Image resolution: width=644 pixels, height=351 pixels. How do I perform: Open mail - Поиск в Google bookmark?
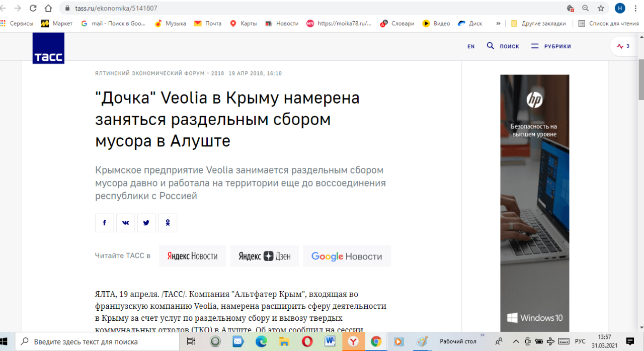point(113,23)
